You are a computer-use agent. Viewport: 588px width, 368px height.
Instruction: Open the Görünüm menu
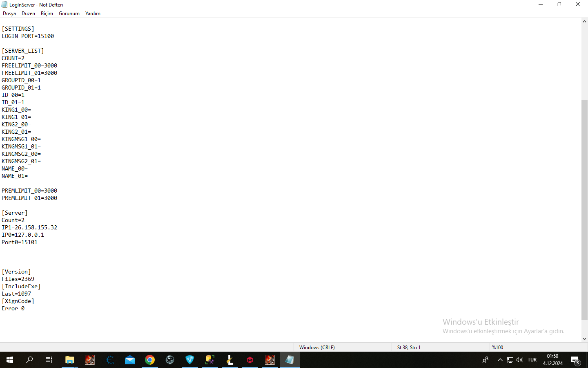pos(69,13)
